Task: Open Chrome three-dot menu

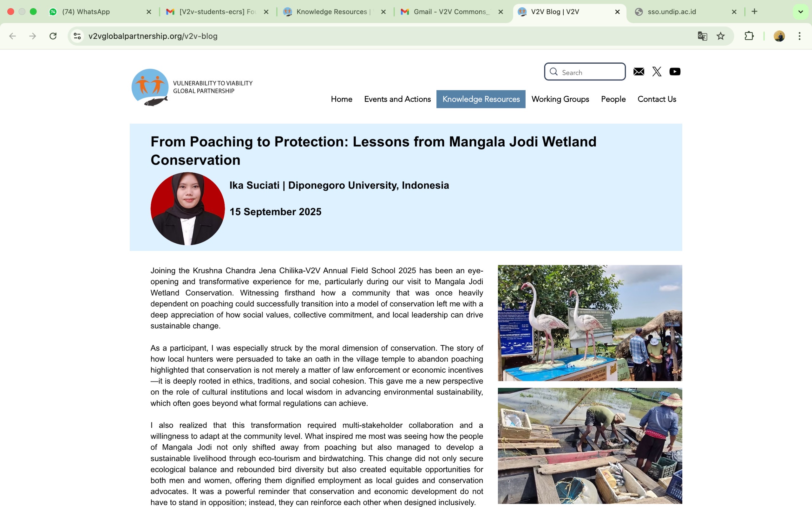Action: pos(799,36)
